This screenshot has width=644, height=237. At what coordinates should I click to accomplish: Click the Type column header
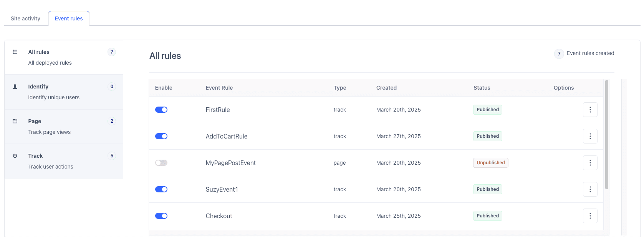[x=340, y=88]
